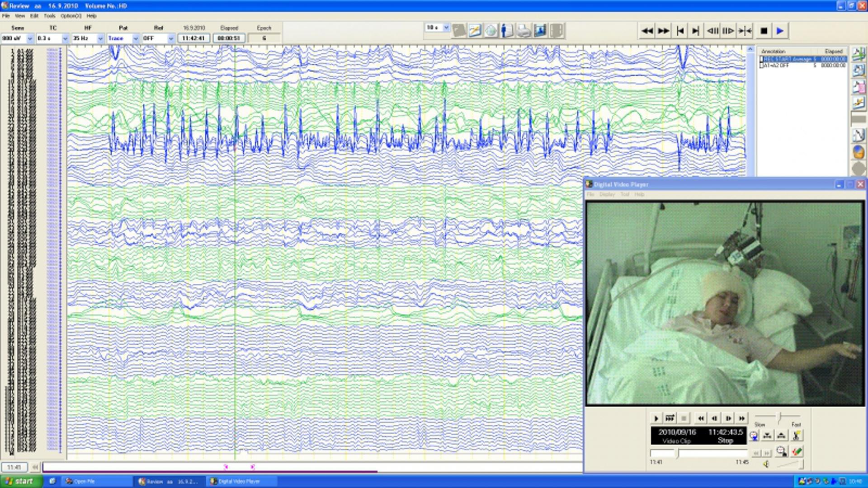Image resolution: width=868 pixels, height=488 pixels.
Task: Open the HF 35 Hz filter dropdown
Action: click(100, 39)
